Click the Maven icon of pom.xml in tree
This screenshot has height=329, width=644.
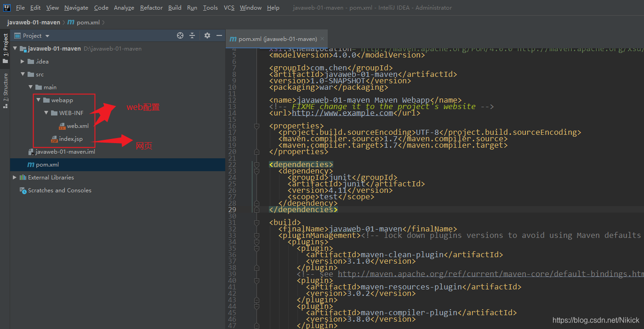click(x=31, y=164)
